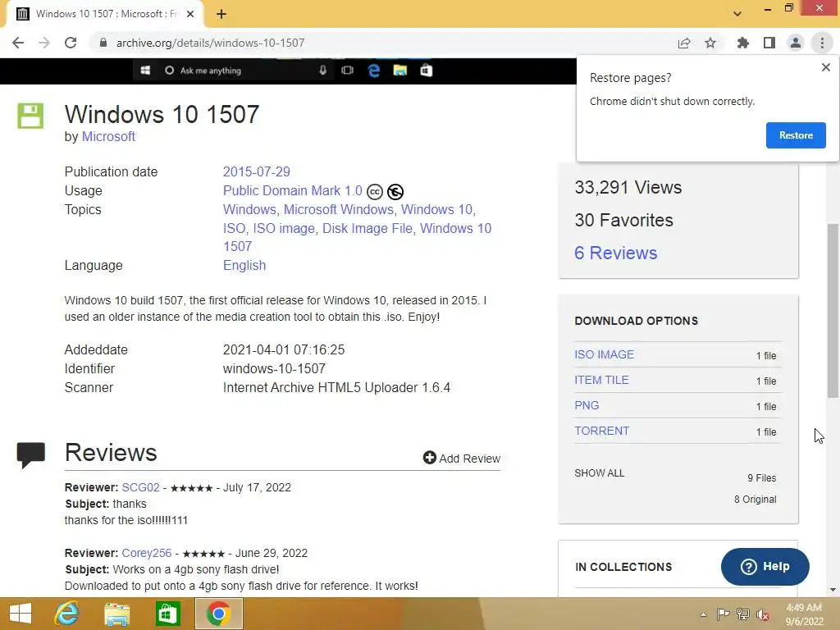Open 9 Files list
Viewport: 840px width, 630px height.
[761, 478]
